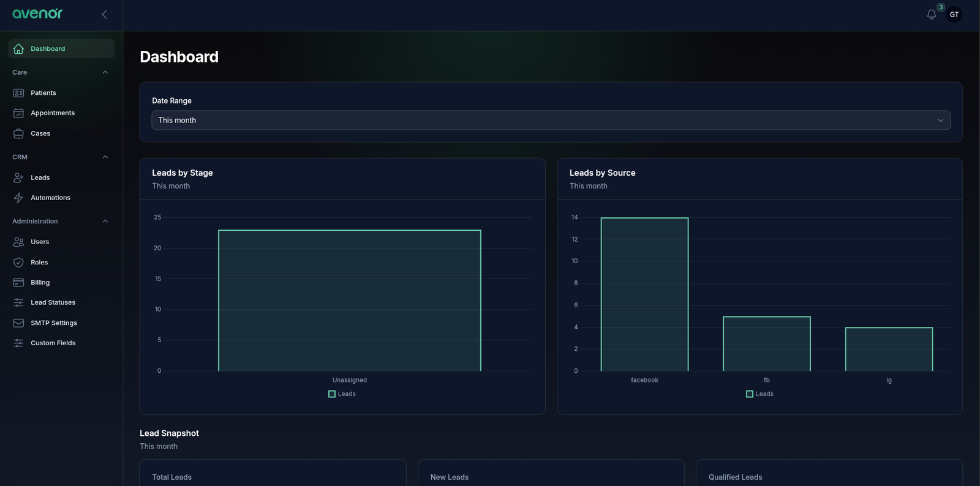Click the notification badge showing 3
This screenshot has width=980, height=486.
point(941,7)
